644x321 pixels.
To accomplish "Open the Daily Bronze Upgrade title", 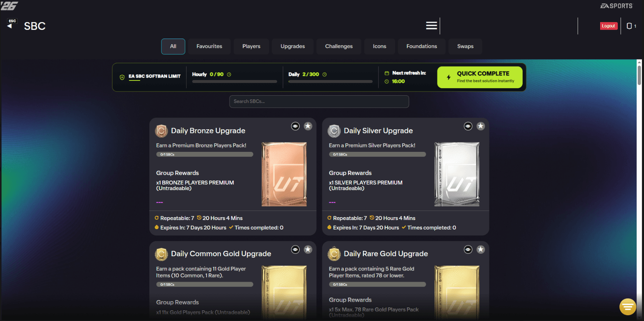I will pyautogui.click(x=208, y=131).
